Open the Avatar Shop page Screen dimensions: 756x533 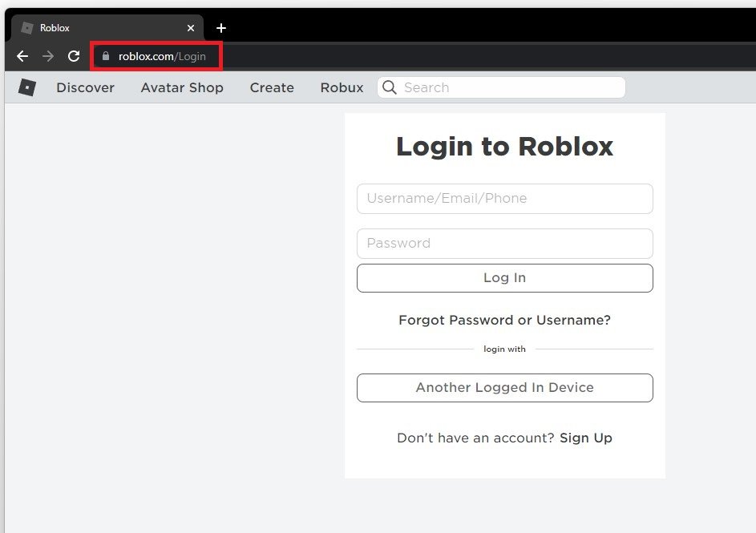[182, 87]
